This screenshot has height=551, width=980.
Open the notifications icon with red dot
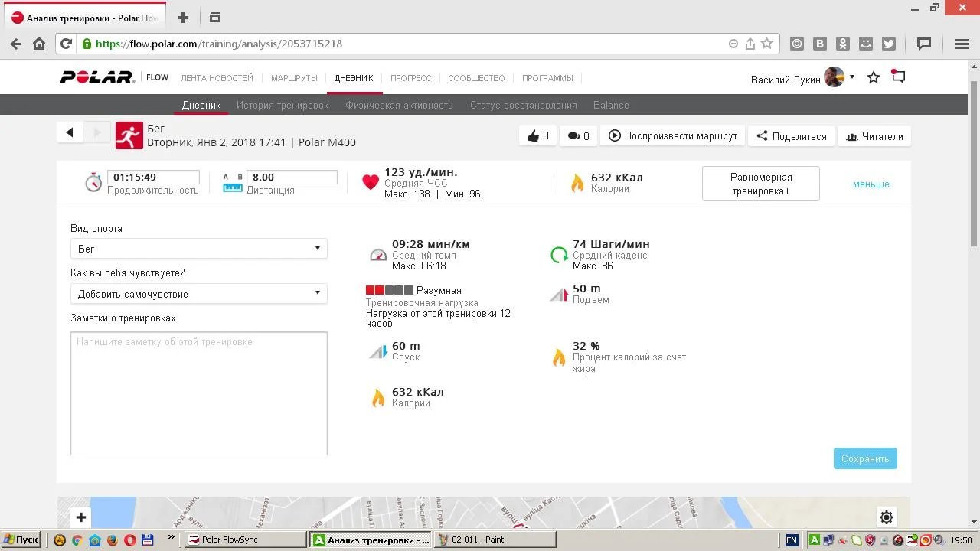pos(898,77)
